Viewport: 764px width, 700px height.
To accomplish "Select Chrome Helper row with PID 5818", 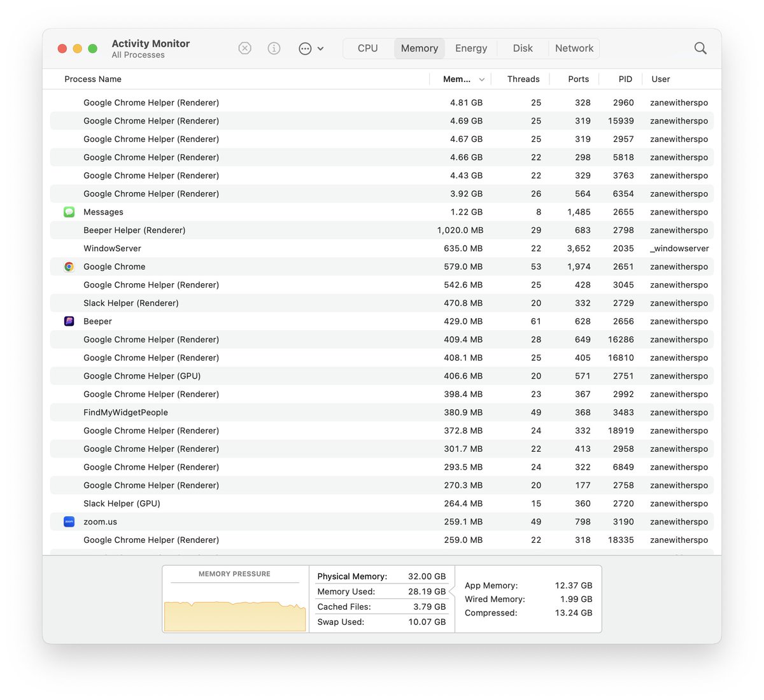I will [382, 157].
